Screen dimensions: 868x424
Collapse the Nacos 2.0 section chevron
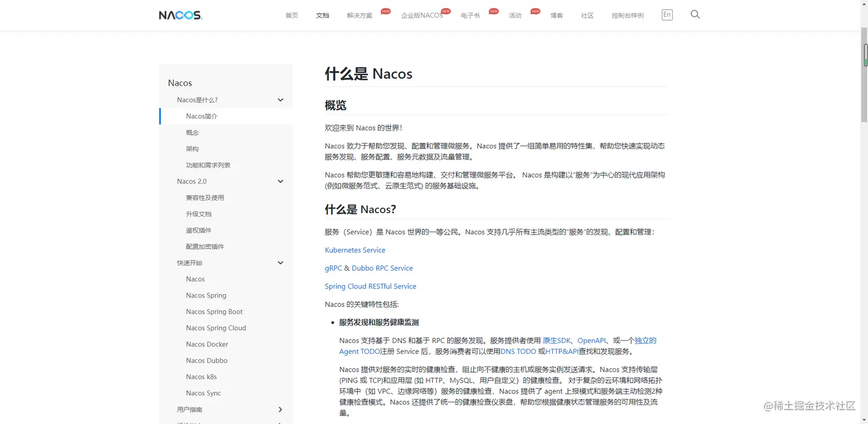[x=280, y=182]
